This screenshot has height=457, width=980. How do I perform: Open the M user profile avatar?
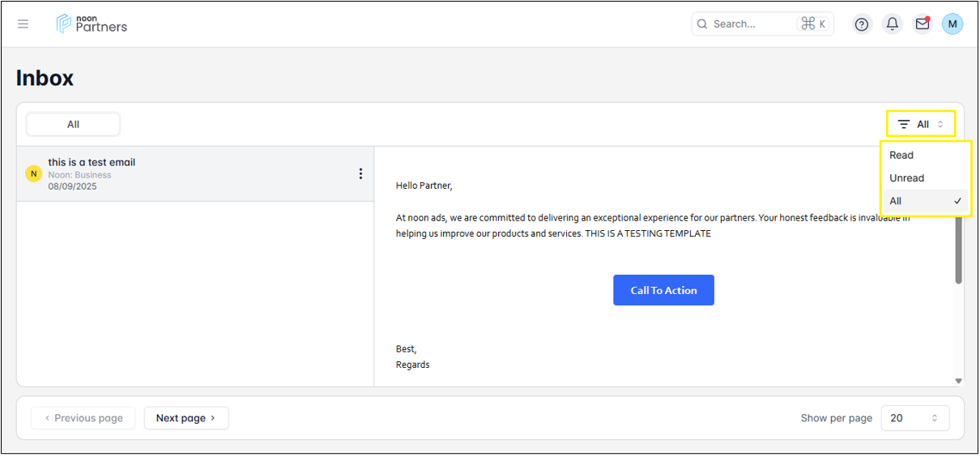tap(952, 24)
